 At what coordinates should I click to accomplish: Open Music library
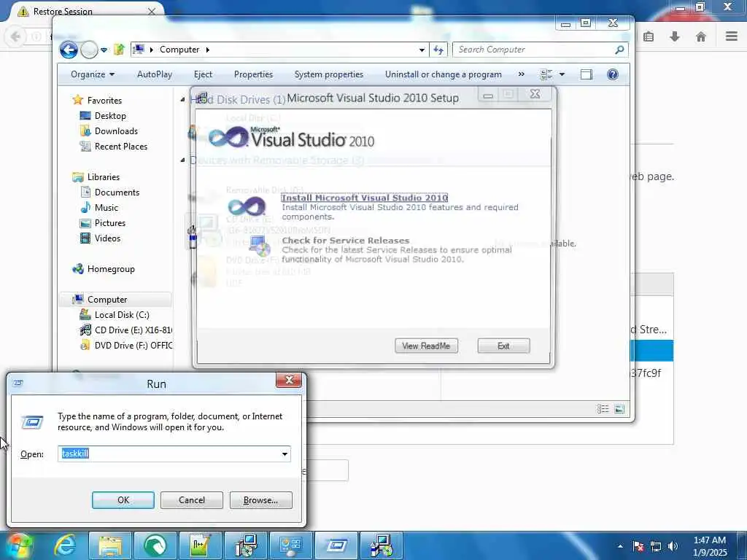click(107, 208)
